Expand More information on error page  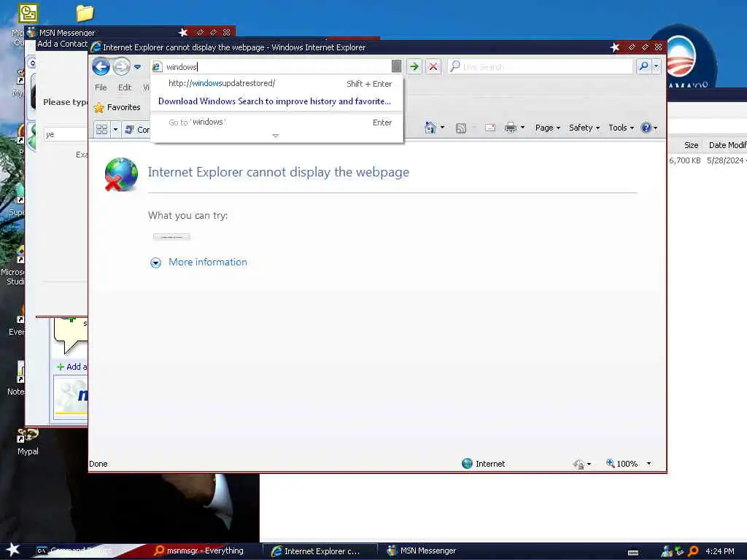(156, 262)
